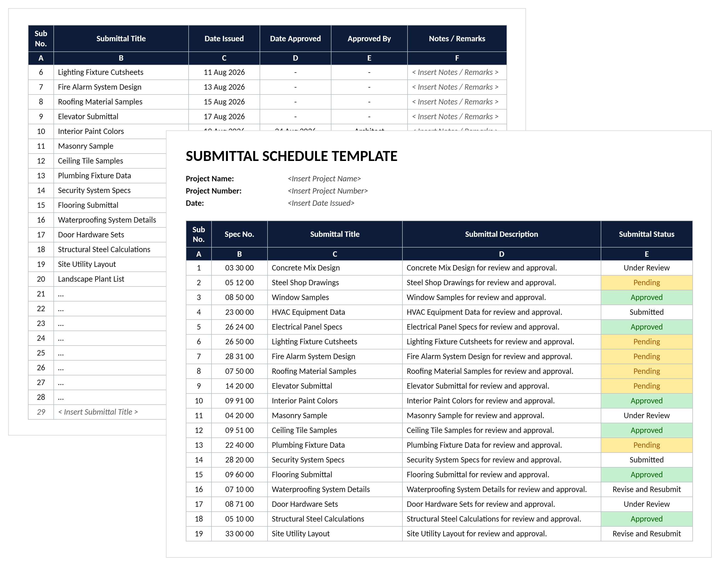Click the Submittal Description column header
Screen dimensions: 728x574
pos(501,234)
